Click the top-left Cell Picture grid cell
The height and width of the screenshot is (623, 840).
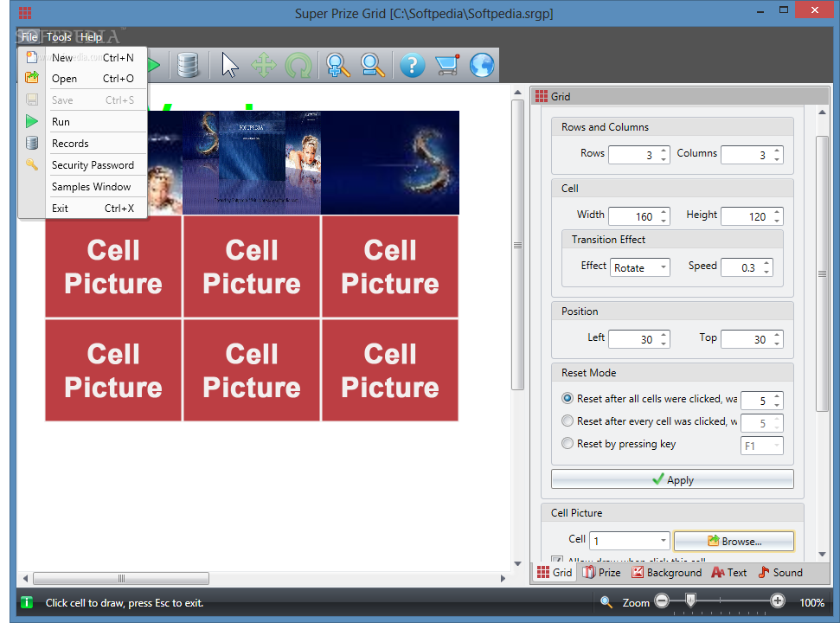click(x=113, y=267)
